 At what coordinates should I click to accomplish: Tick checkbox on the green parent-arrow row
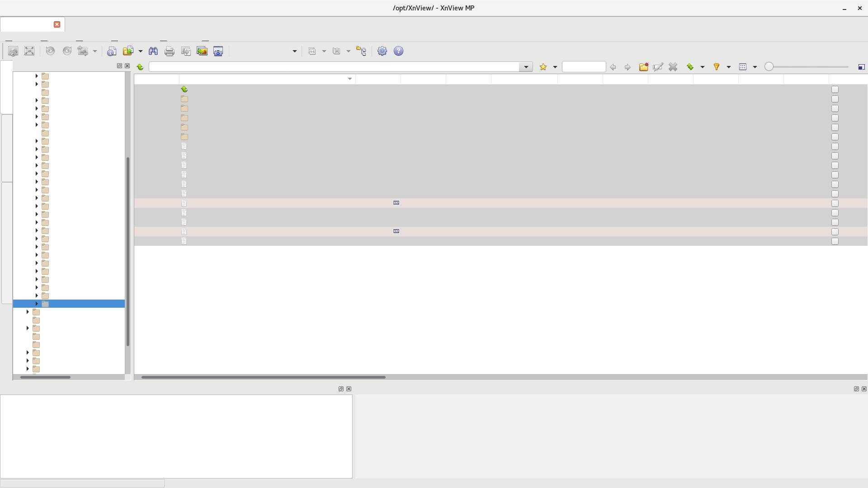pyautogui.click(x=835, y=89)
